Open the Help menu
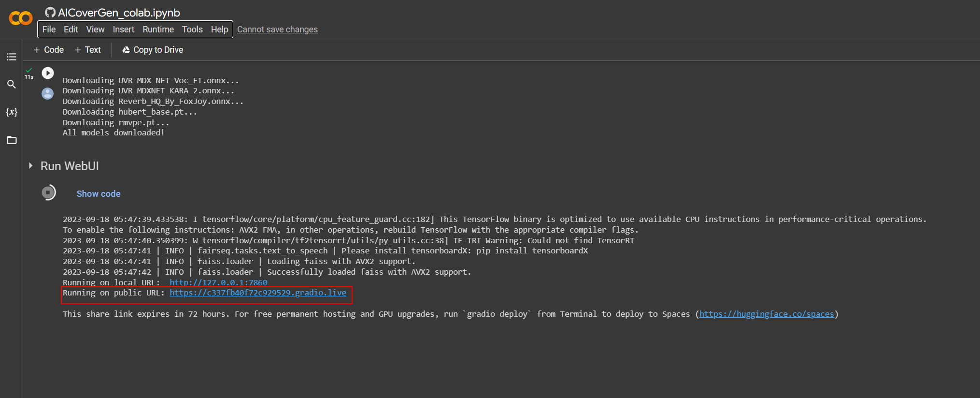980x398 pixels. click(x=219, y=29)
